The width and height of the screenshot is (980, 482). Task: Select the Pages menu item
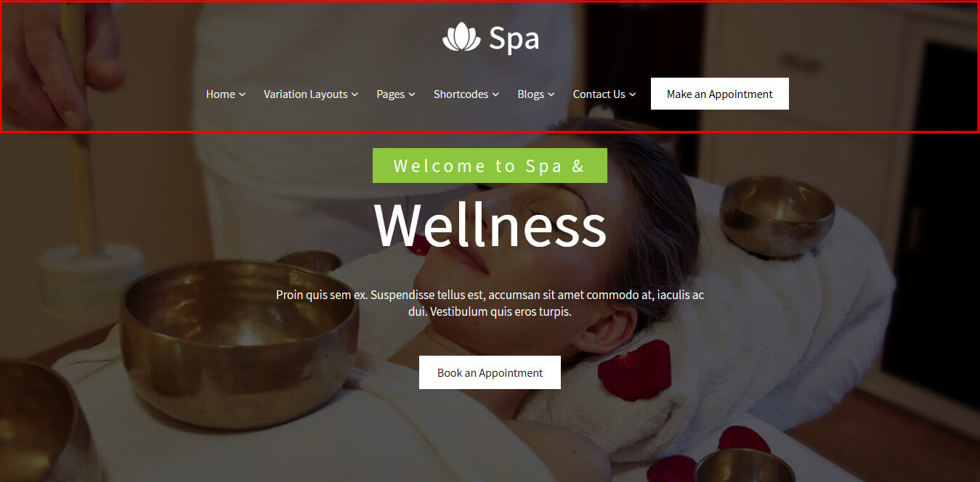pyautogui.click(x=390, y=94)
